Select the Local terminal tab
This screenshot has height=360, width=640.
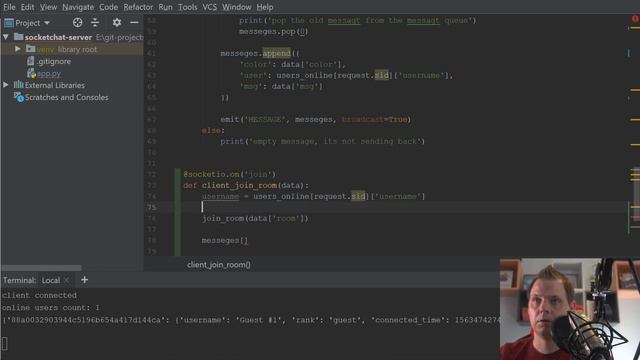coord(51,280)
